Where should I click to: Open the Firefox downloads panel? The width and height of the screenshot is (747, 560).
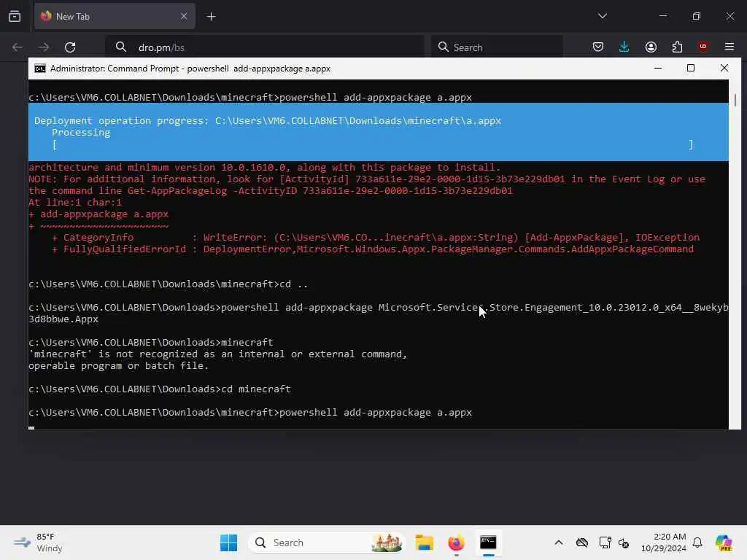point(624,47)
